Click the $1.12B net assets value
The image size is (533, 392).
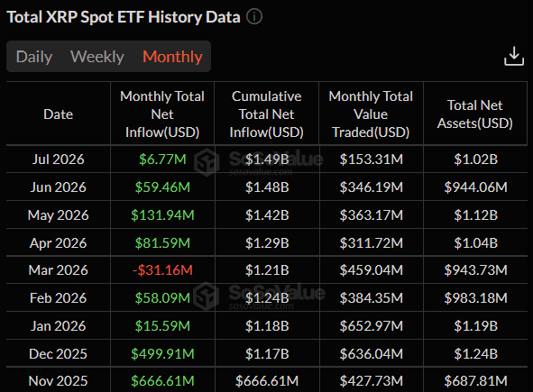(475, 215)
